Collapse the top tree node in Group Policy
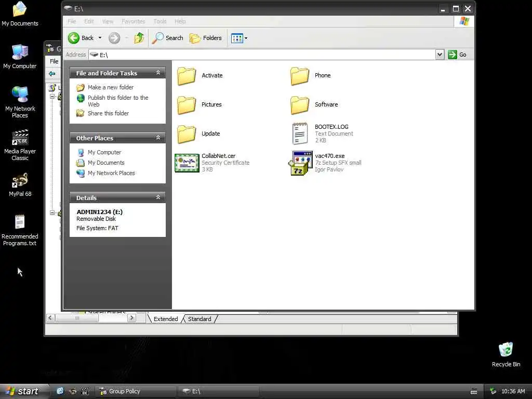Image resolution: width=532 pixels, height=399 pixels. tap(52, 97)
